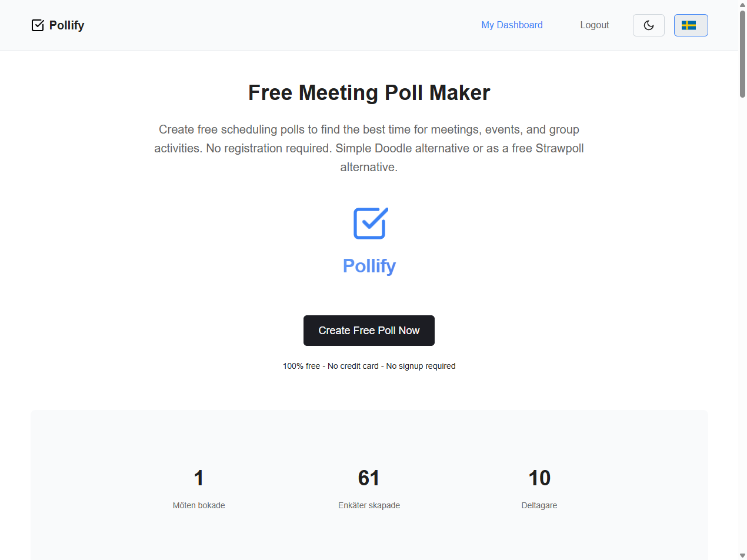Activate dark theme with the crescent icon
Viewport: 747px width, 560px height.
(x=648, y=25)
